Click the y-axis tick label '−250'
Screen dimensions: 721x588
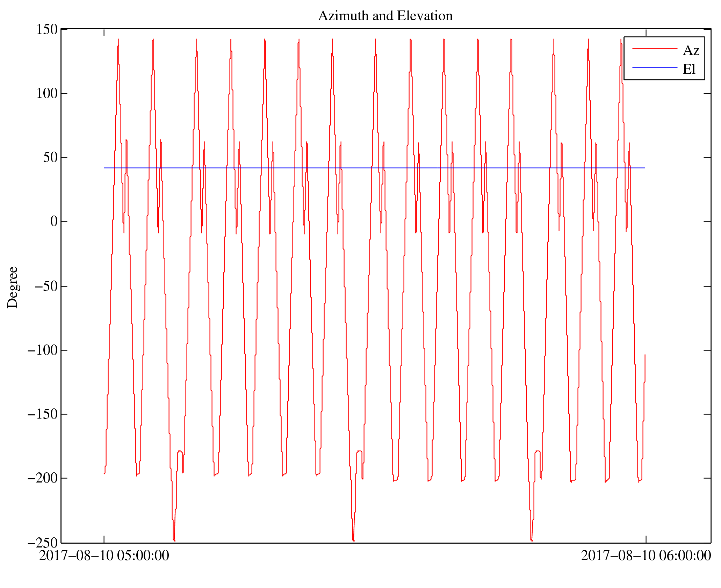(x=43, y=543)
